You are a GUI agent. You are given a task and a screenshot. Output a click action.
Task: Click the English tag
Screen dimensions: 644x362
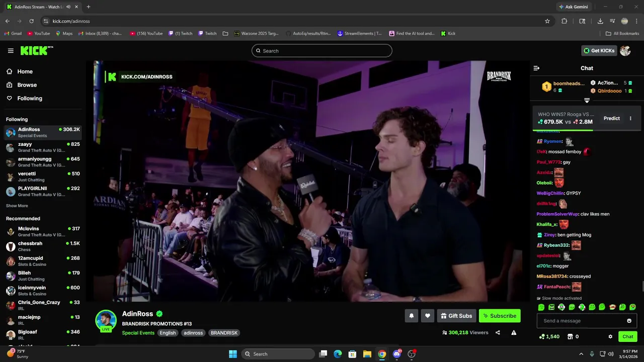168,333
